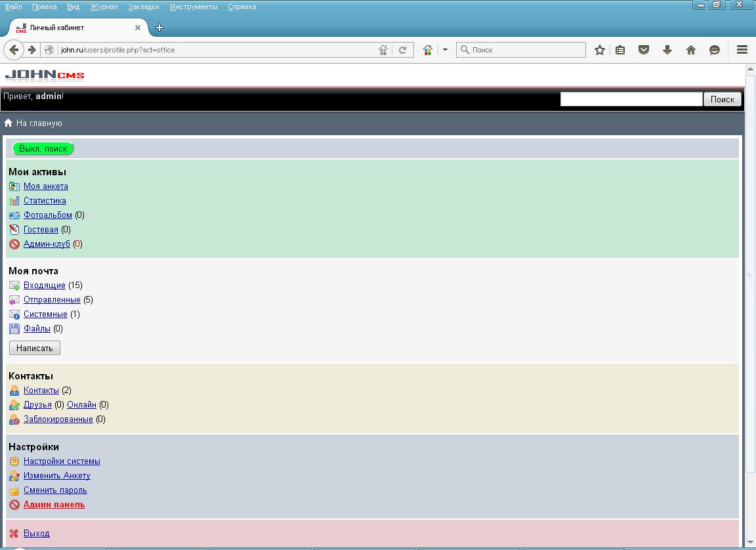756x550 pixels.
Task: Open the bookmarks list icon
Action: coord(621,50)
